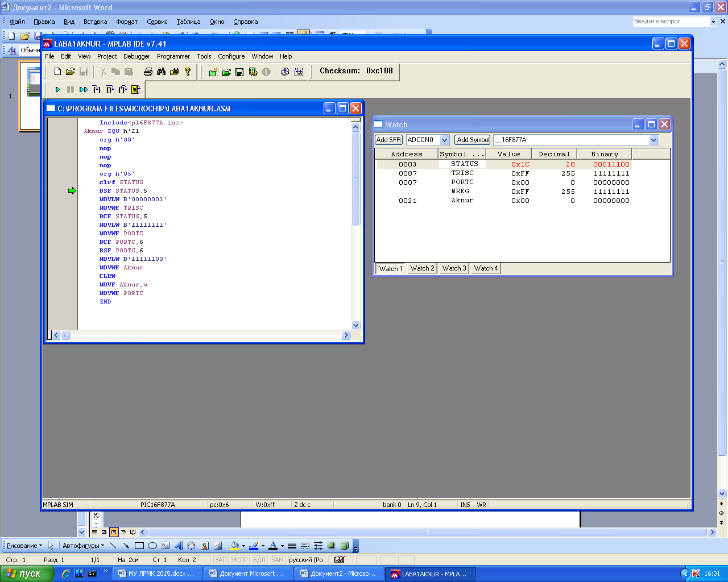
Task: Toggle ЗАП macro recording in status bar
Action: [x=221, y=560]
